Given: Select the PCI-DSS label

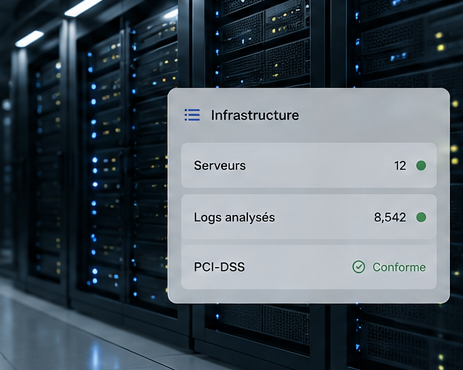Looking at the screenshot, I should pos(219,267).
